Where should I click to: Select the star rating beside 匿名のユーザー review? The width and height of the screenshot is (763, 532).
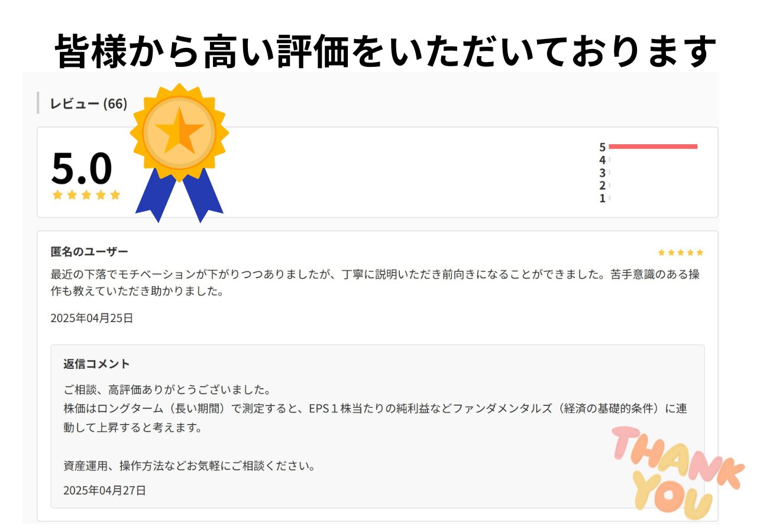pos(680,251)
